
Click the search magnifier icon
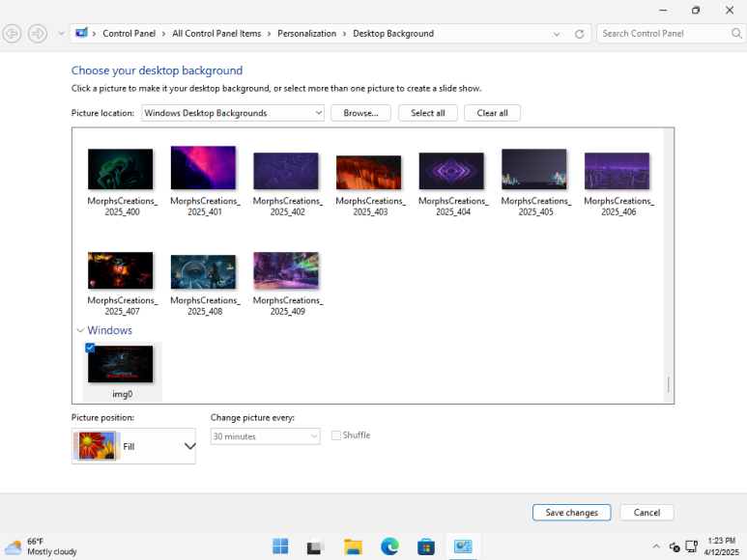point(736,33)
